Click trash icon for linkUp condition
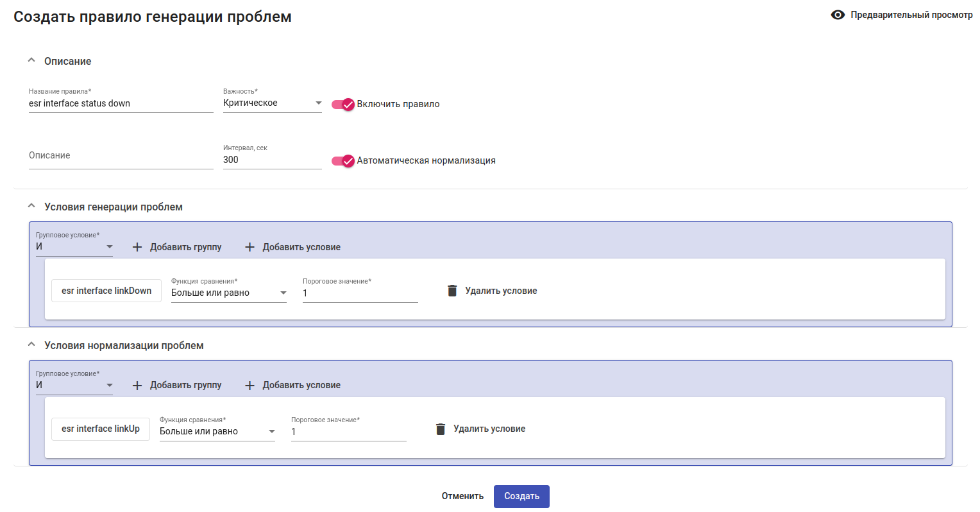Image resolution: width=980 pixels, height=512 pixels. coord(441,429)
